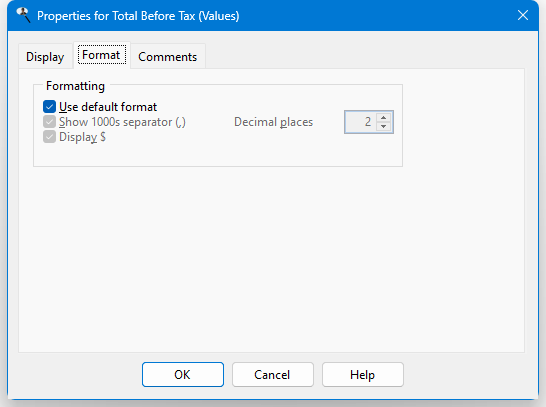Confirm changes with the OK button
Screen dimensions: 546x407
tap(182, 375)
